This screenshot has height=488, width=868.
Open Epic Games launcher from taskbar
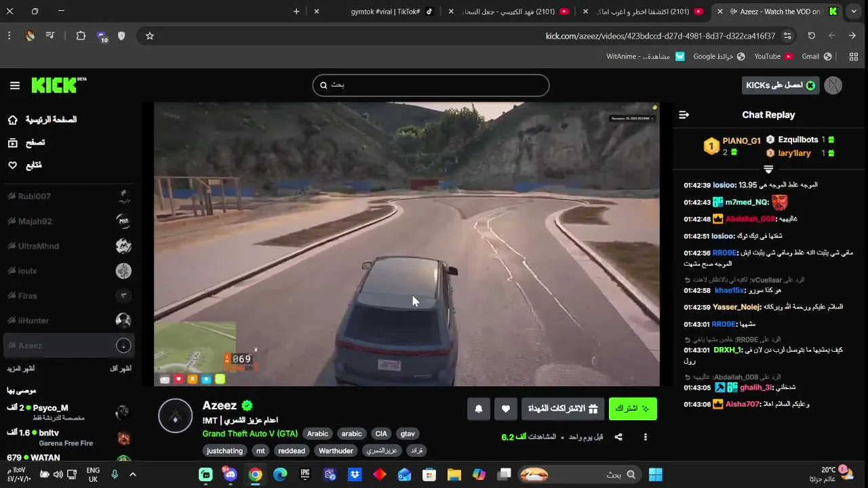click(305, 474)
